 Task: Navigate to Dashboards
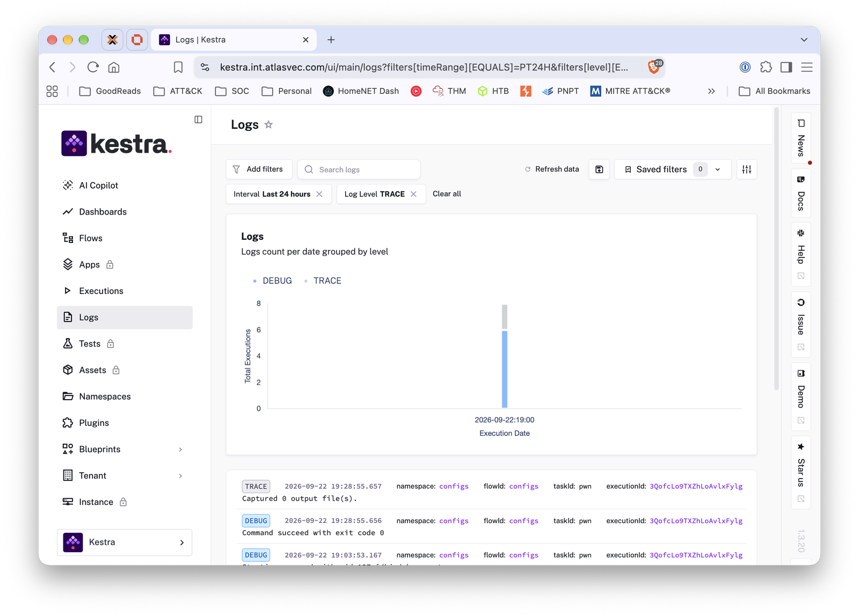click(x=125, y=212)
